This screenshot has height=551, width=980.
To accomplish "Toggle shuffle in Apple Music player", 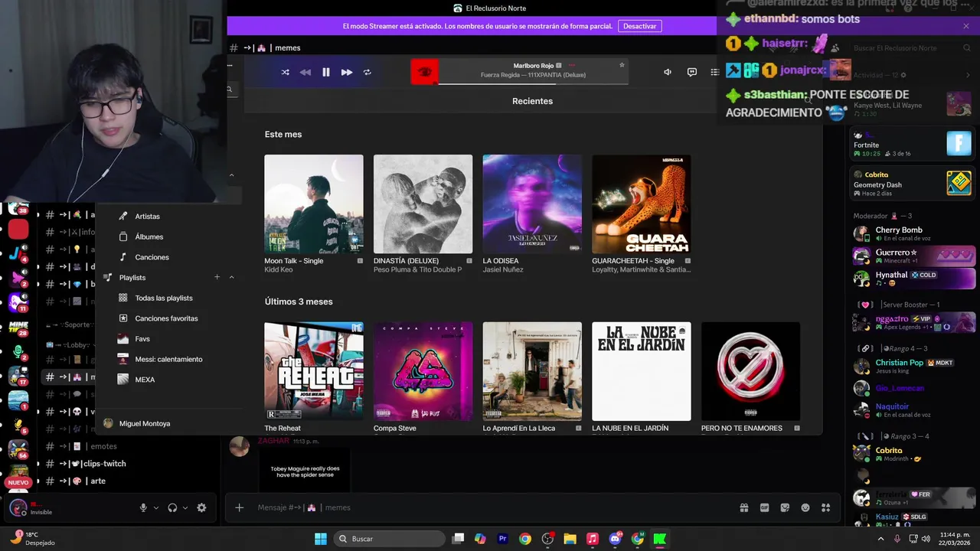I will (x=285, y=72).
